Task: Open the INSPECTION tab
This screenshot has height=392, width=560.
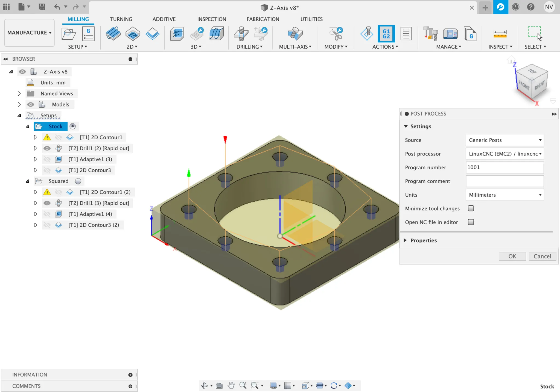Action: 211,19
